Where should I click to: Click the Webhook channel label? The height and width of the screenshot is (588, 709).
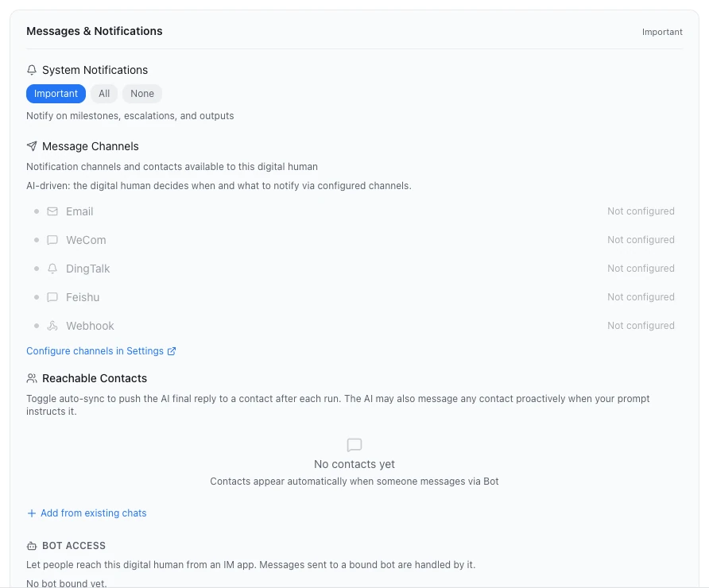click(x=90, y=326)
